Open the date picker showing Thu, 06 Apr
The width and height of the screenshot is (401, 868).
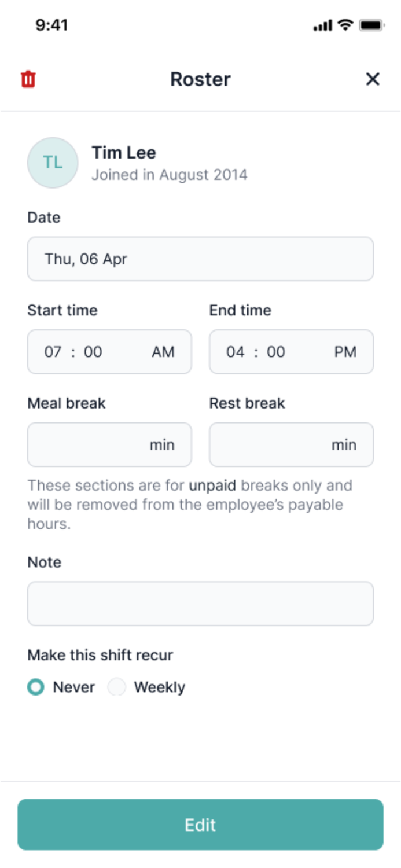click(200, 259)
